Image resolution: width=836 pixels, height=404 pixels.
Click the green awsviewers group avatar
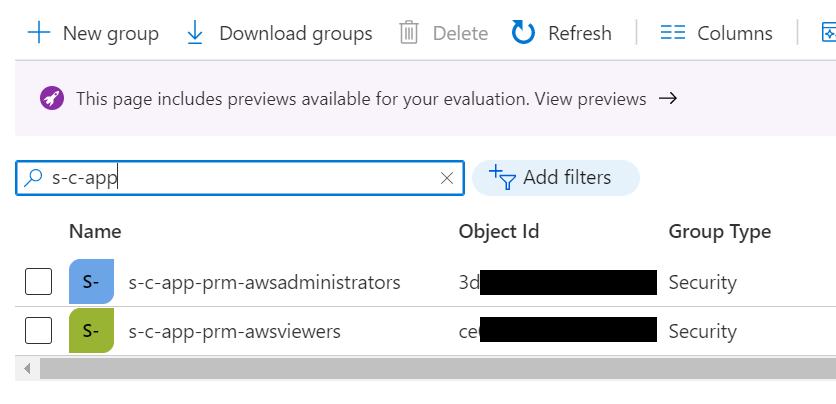pos(91,331)
